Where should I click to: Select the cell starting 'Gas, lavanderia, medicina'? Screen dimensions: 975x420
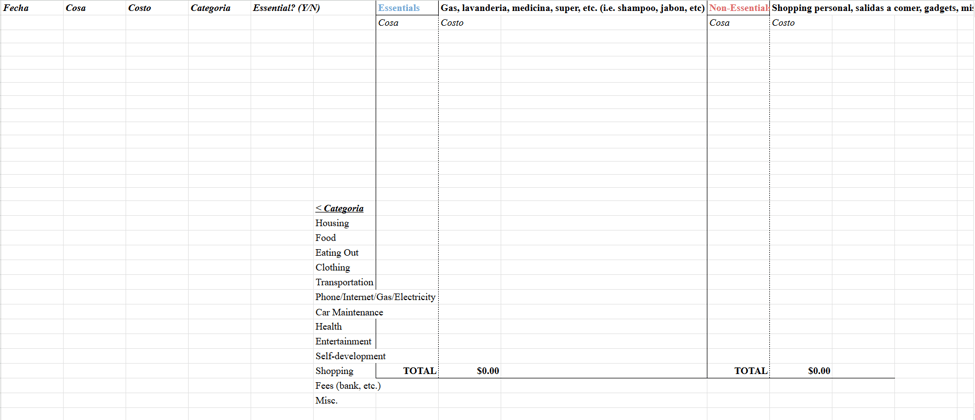click(572, 8)
